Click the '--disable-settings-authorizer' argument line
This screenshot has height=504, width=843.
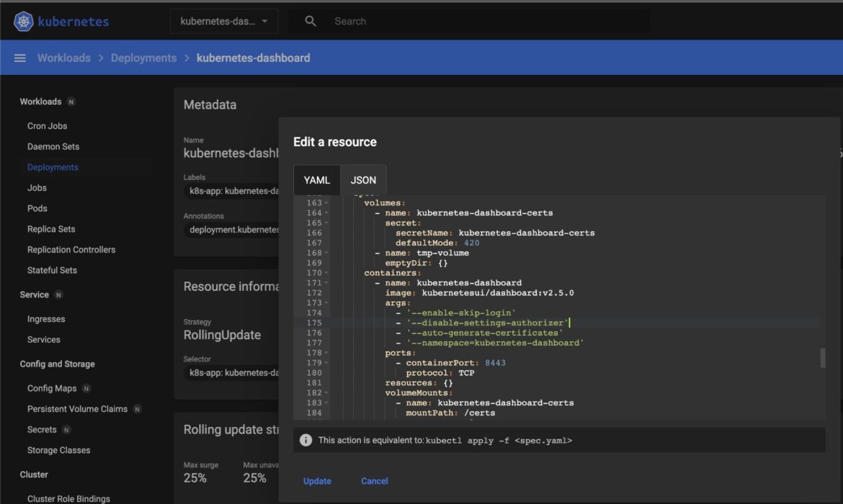pyautogui.click(x=488, y=323)
